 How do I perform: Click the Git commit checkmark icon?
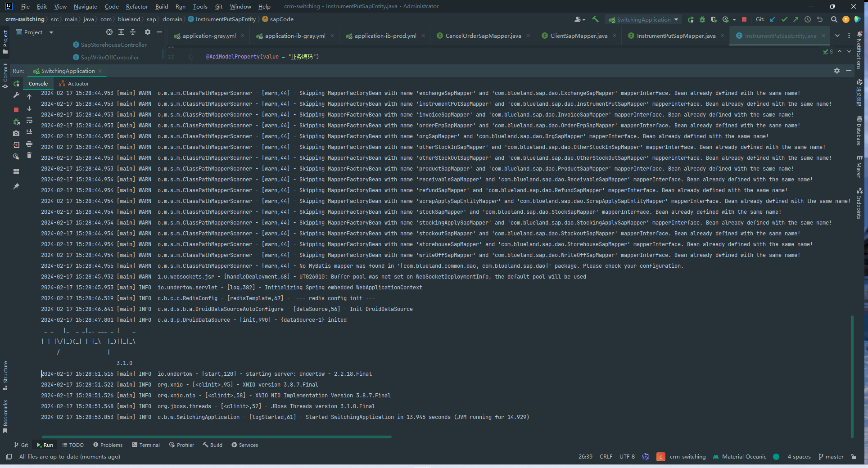click(x=784, y=19)
